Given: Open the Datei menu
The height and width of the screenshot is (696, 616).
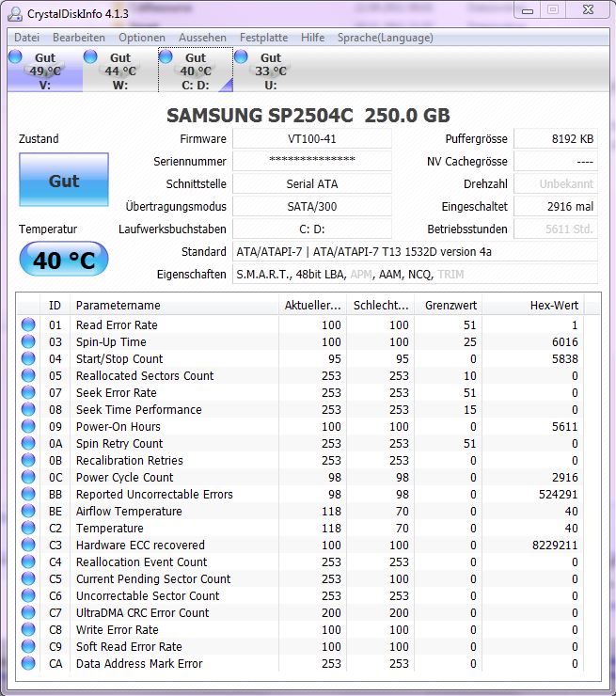Looking at the screenshot, I should click(26, 38).
